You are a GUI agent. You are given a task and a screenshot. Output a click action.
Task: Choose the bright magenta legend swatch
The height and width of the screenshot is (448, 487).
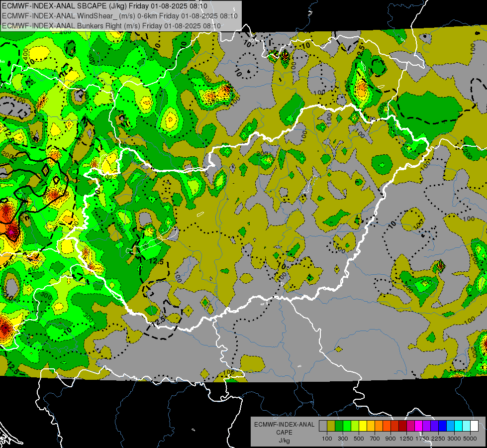point(419,426)
